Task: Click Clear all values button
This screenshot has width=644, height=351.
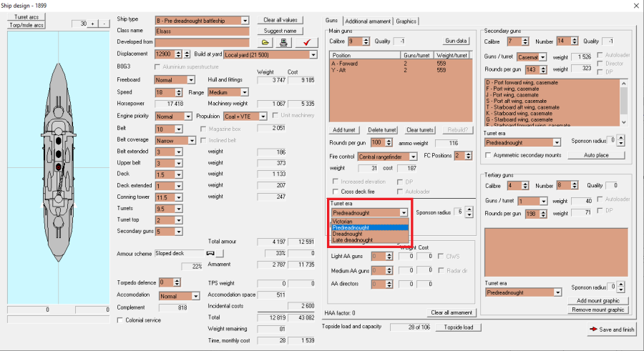Action: click(280, 20)
